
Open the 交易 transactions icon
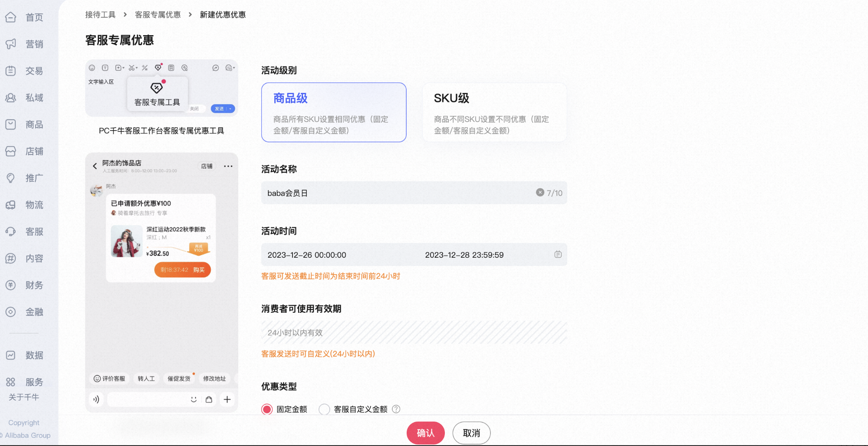tap(11, 71)
